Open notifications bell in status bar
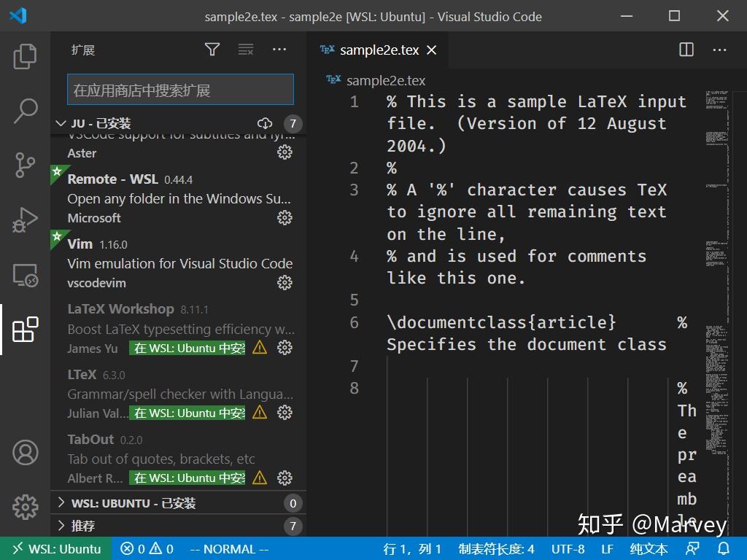 point(724,548)
